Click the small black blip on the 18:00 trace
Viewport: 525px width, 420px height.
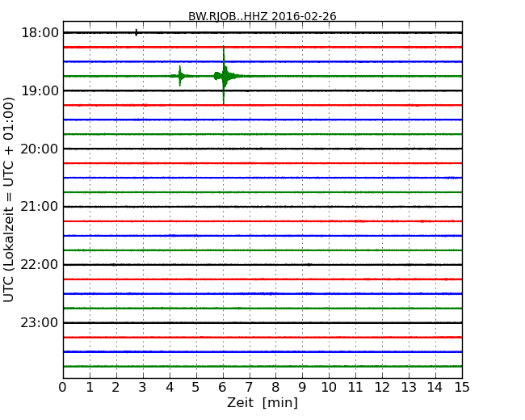[x=136, y=32]
